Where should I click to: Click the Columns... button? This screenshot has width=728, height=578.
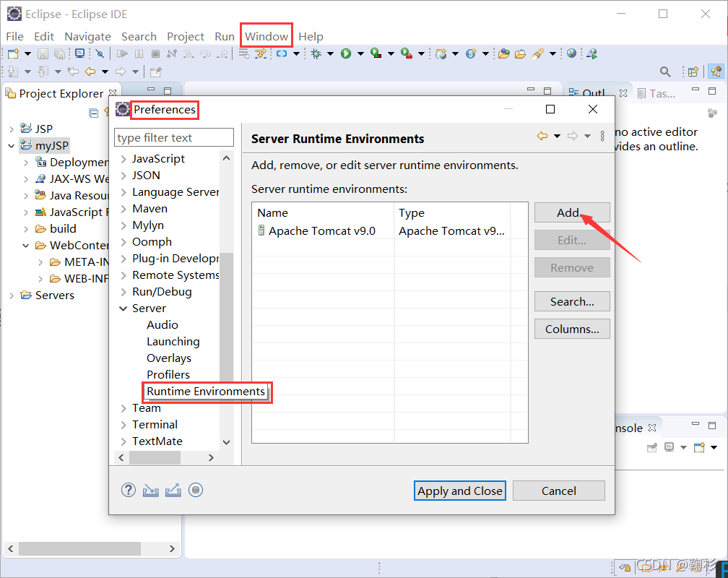(x=572, y=329)
